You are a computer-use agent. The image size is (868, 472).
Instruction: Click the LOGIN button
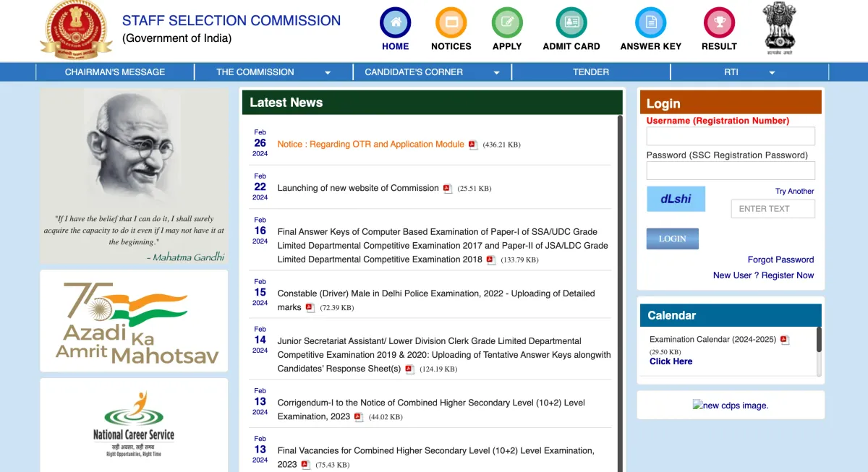(673, 239)
